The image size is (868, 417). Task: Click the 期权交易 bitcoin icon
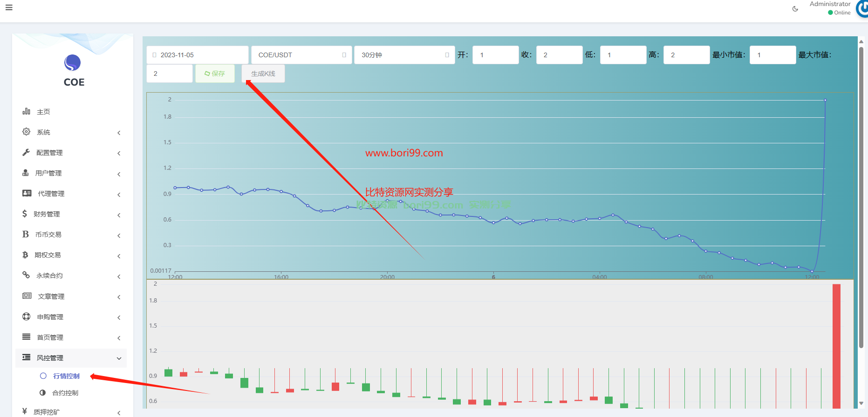point(25,255)
